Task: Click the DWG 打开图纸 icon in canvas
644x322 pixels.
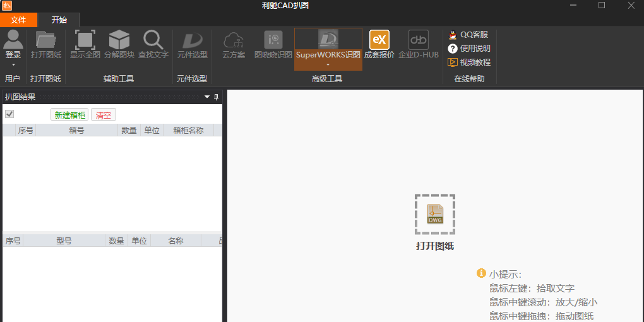Action: point(435,215)
